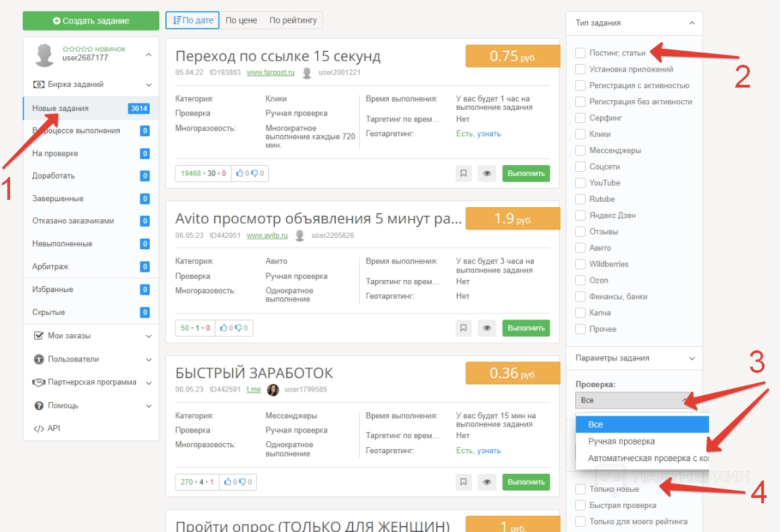Tick the Серфинг checkbox

pos(581,118)
